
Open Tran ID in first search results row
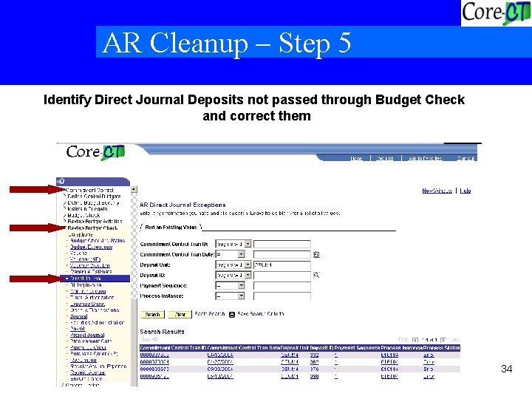click(154, 355)
